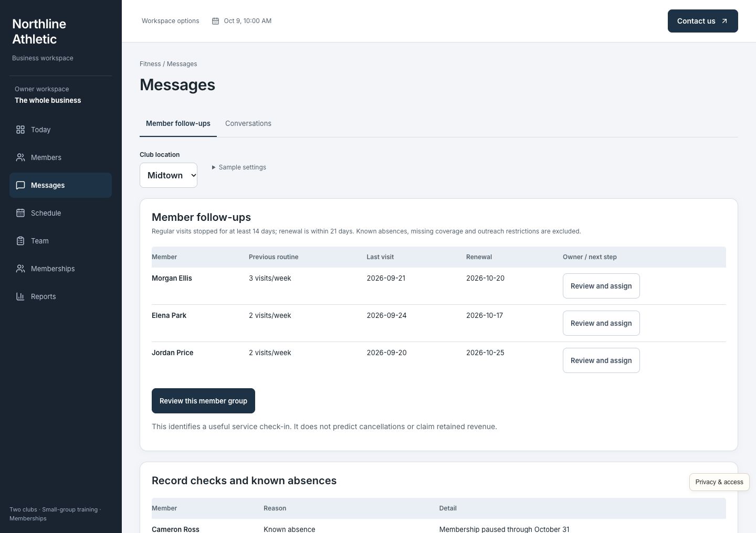
Task: Click the Renewal column header
Action: click(479, 257)
